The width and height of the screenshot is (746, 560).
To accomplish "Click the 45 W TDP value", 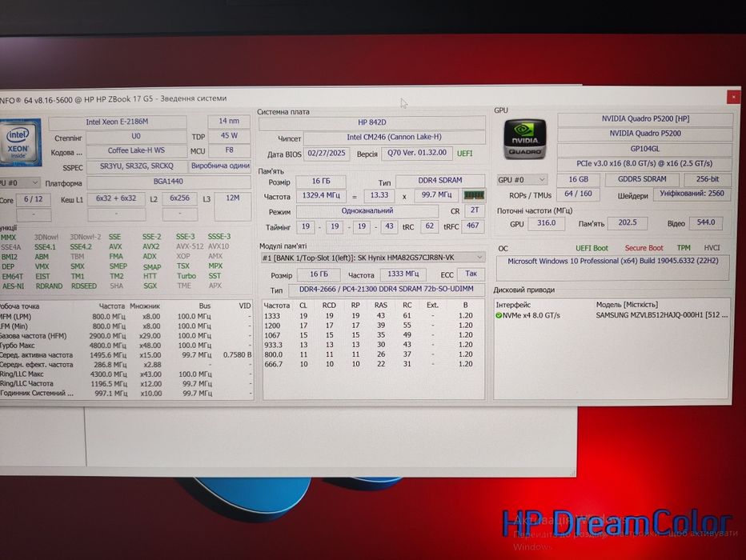I will point(229,137).
